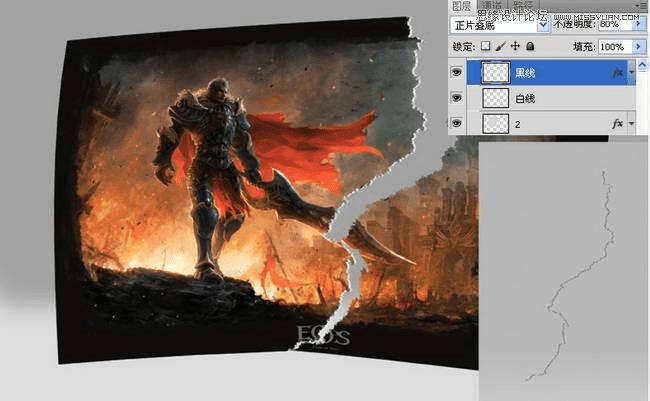The height and width of the screenshot is (401, 650).
Task: Switch to the 图层 (Layers) tab
Action: (461, 5)
